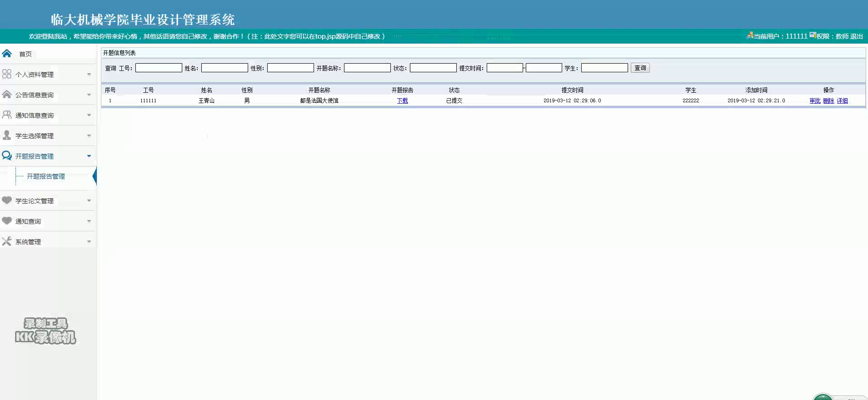The width and height of the screenshot is (868, 400).
Task: Click the 开题信息列表 panel title
Action: pyautogui.click(x=119, y=53)
